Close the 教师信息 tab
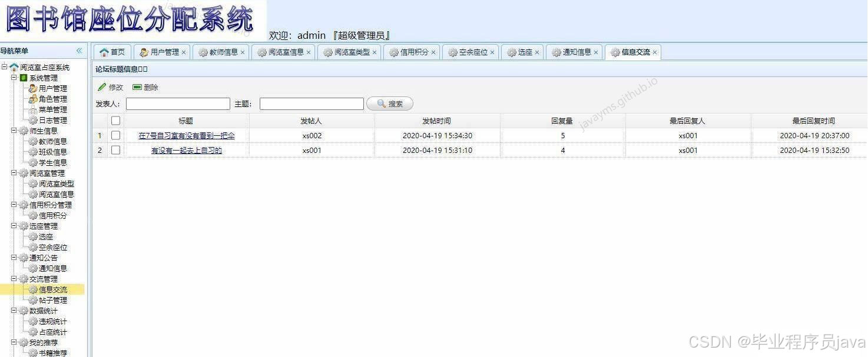The width and height of the screenshot is (868, 357). (x=243, y=52)
